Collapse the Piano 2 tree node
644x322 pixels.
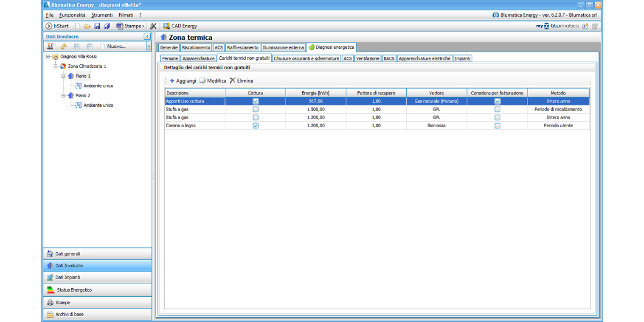[63, 96]
